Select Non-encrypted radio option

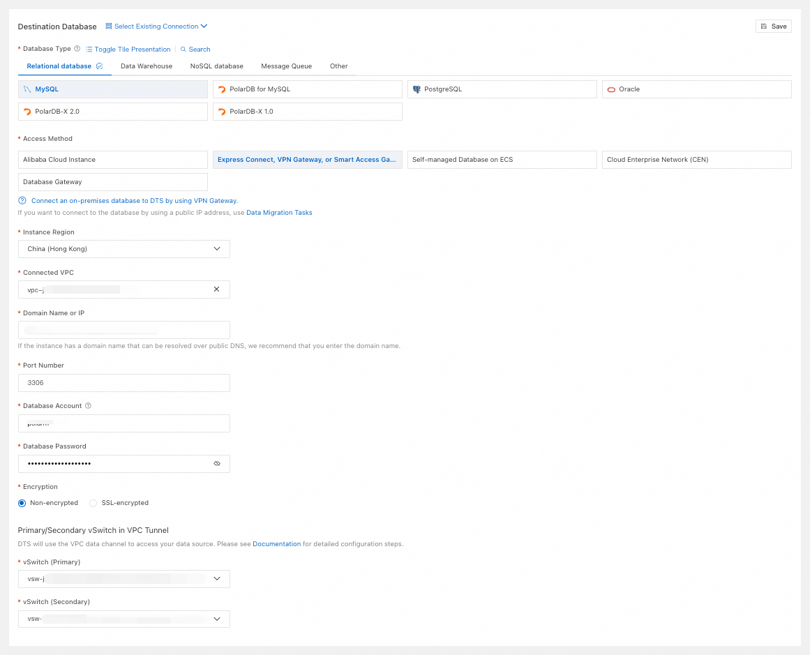(22, 504)
